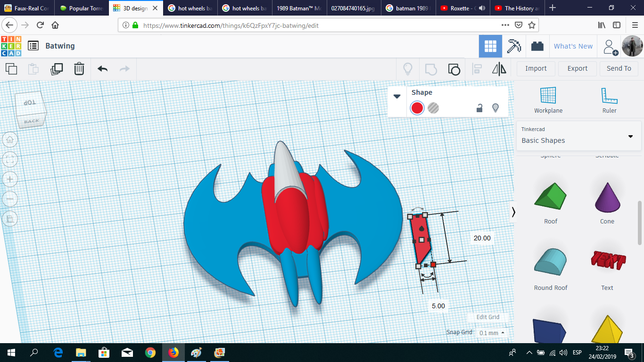
Task: Group the selected shapes
Action: pyautogui.click(x=431, y=69)
